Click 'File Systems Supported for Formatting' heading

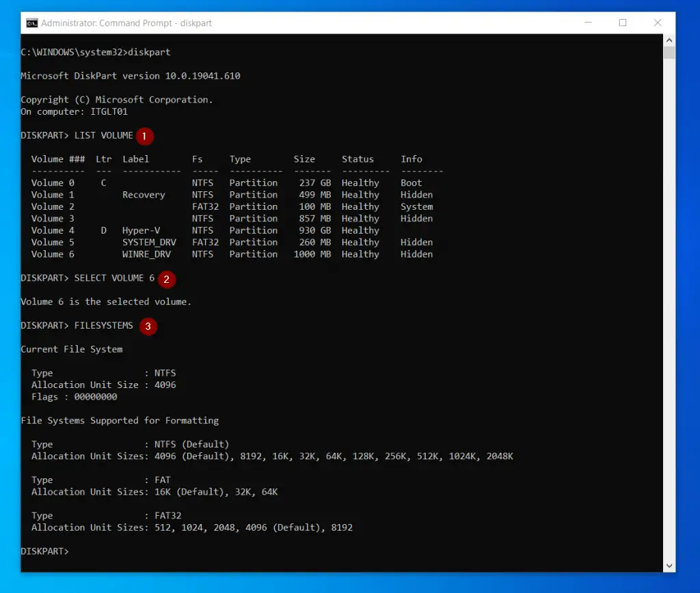120,420
